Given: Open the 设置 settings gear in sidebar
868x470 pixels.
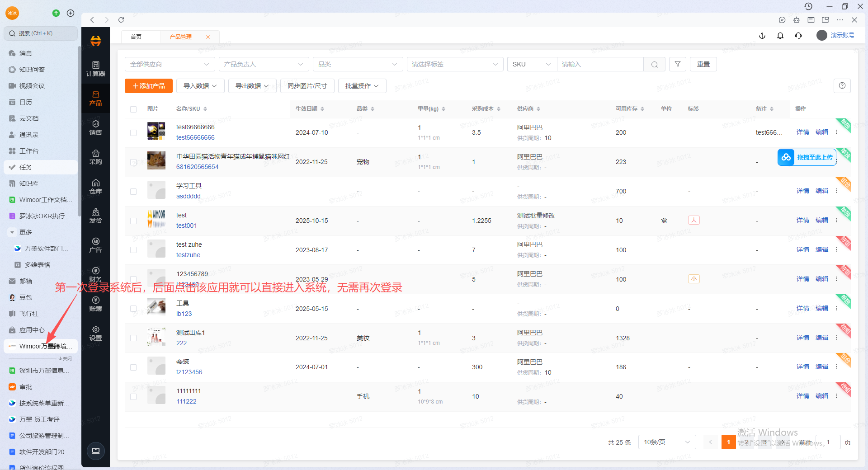Looking at the screenshot, I should [x=95, y=333].
